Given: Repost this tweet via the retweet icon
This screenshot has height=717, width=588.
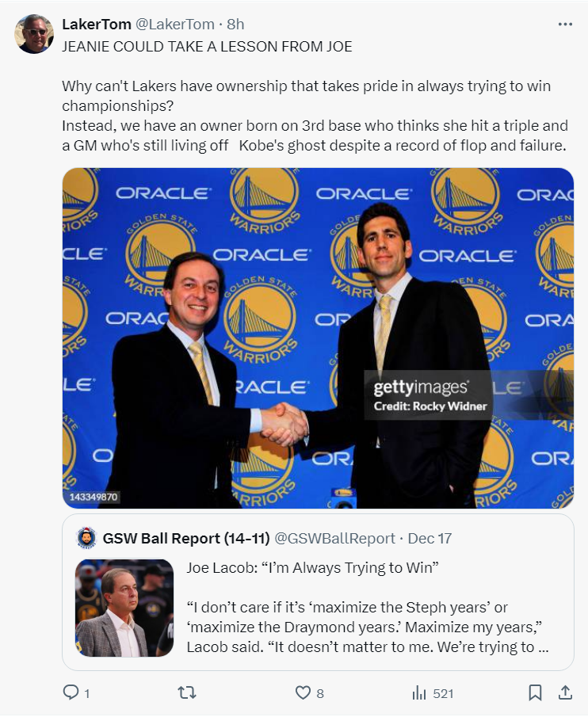Looking at the screenshot, I should [186, 692].
